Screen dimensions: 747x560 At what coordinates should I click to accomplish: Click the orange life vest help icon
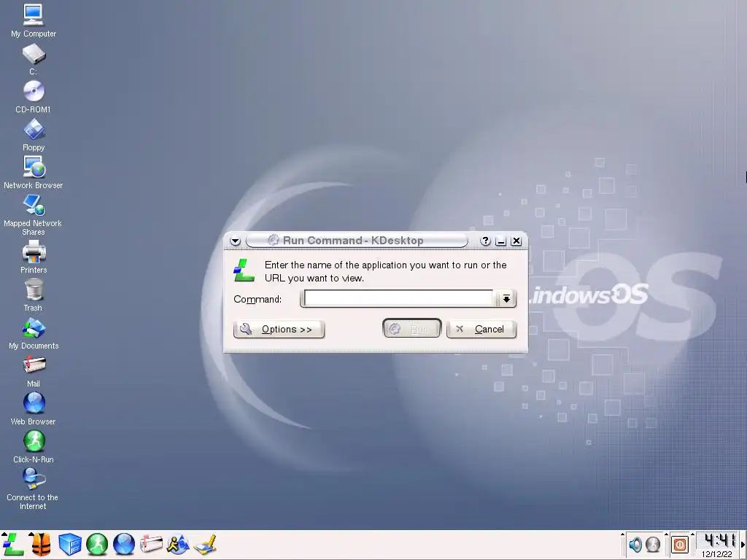tap(41, 544)
